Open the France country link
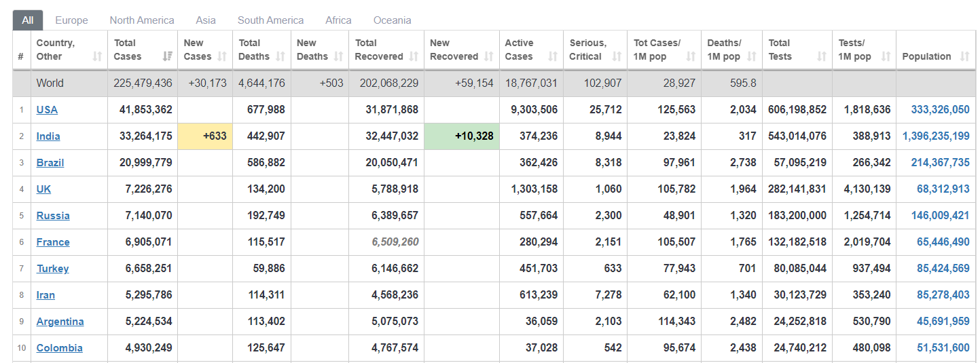 coord(53,242)
